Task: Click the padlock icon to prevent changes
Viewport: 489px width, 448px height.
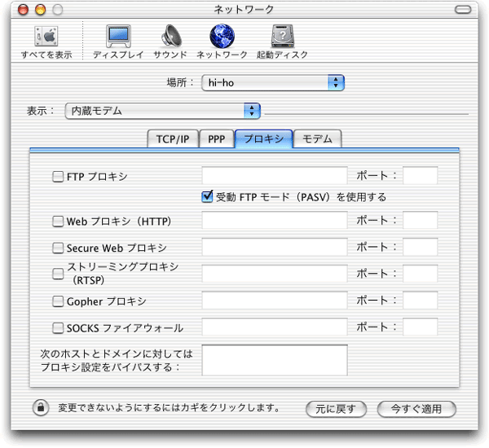Action: pos(40,407)
